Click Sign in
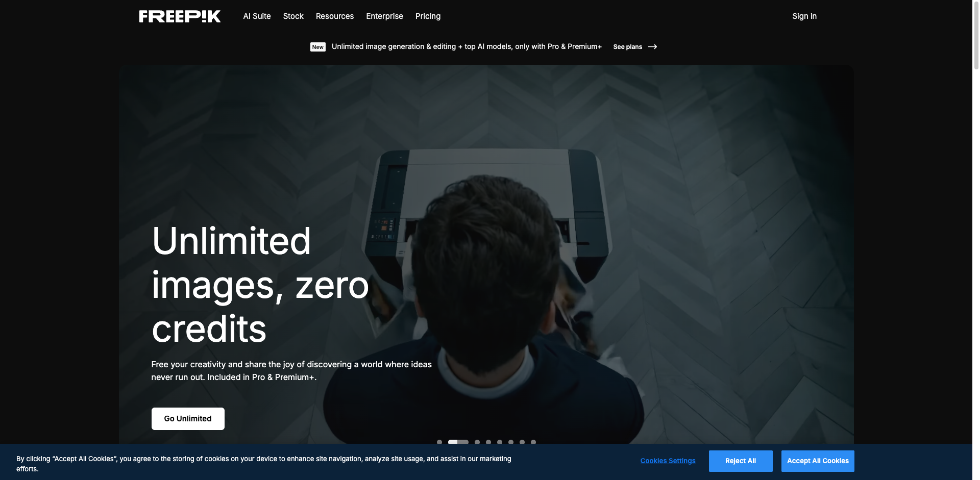 click(804, 16)
